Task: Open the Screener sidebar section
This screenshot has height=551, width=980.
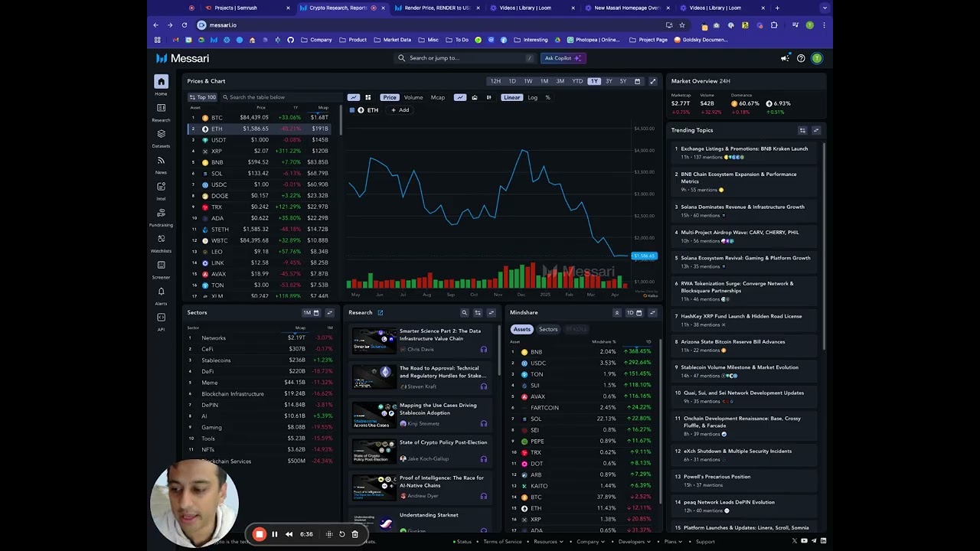Action: tap(161, 269)
